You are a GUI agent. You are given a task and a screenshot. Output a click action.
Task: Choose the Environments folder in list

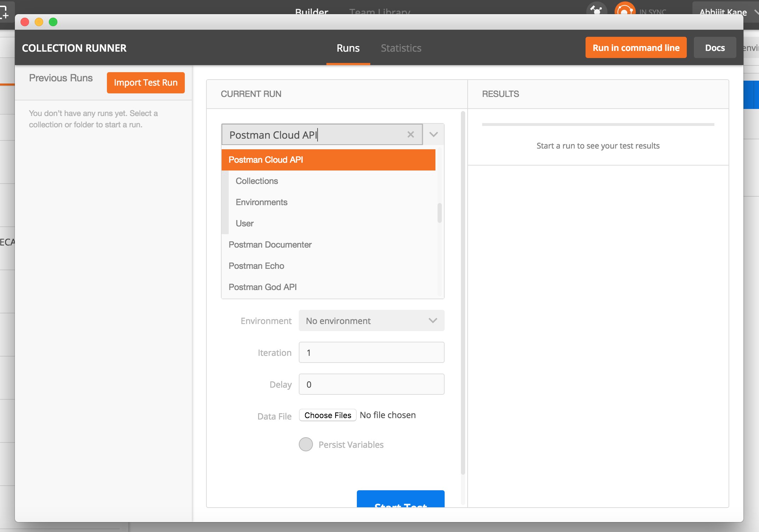tap(261, 202)
